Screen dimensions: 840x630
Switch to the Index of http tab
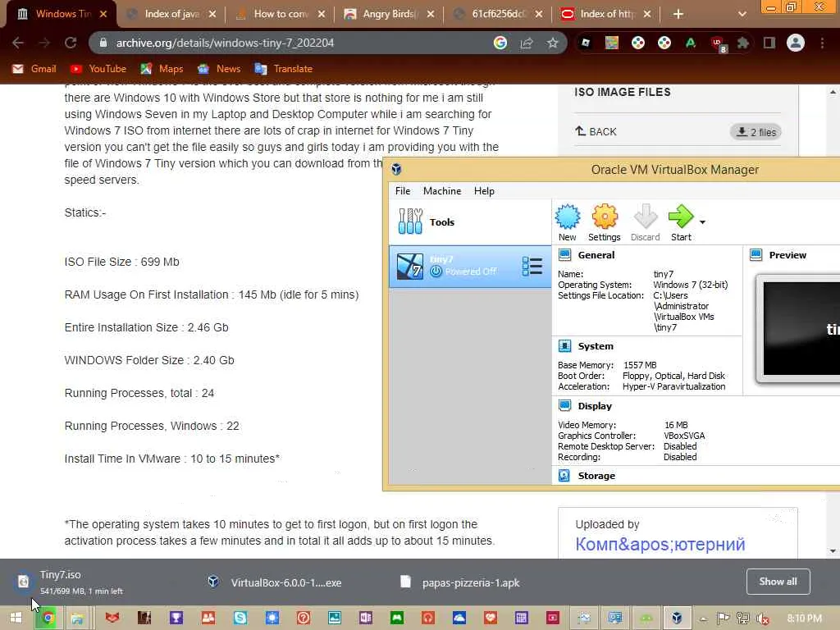pyautogui.click(x=607, y=14)
